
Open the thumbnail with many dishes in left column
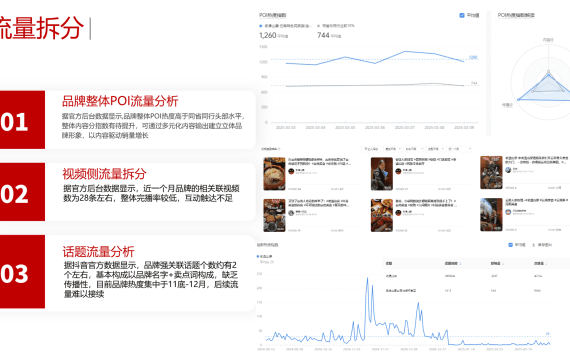click(x=274, y=215)
